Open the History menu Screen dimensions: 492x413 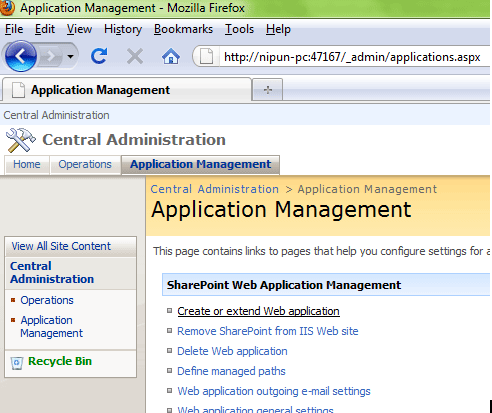point(123,29)
